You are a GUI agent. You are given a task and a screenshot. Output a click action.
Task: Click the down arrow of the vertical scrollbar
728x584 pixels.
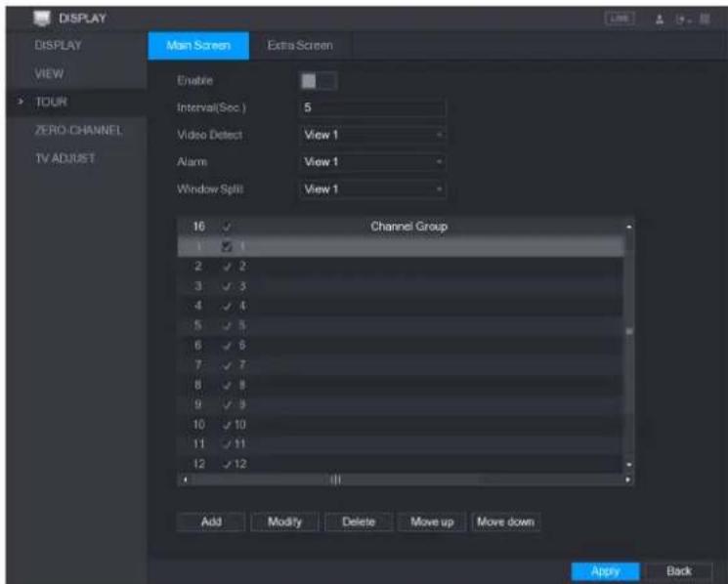pos(629,465)
